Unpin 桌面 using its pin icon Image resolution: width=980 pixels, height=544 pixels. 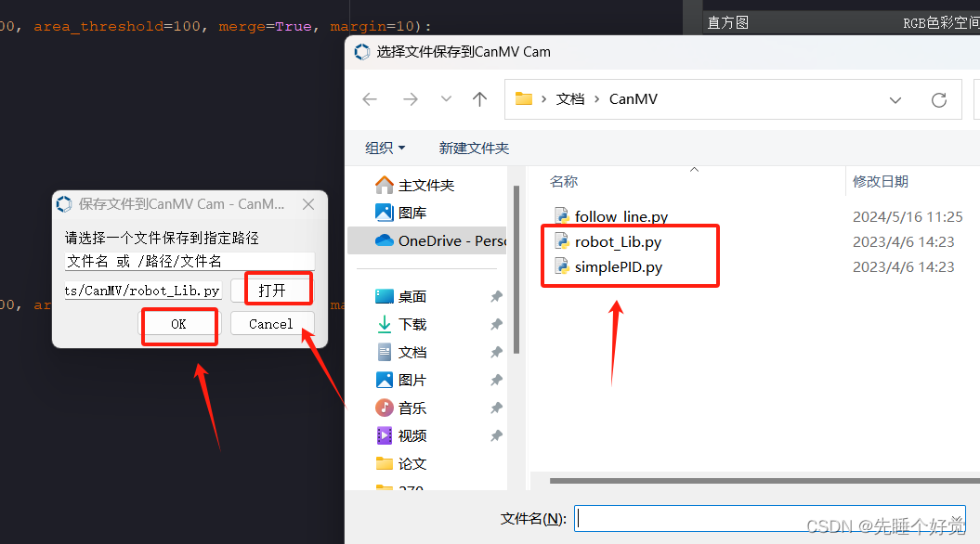click(x=496, y=297)
